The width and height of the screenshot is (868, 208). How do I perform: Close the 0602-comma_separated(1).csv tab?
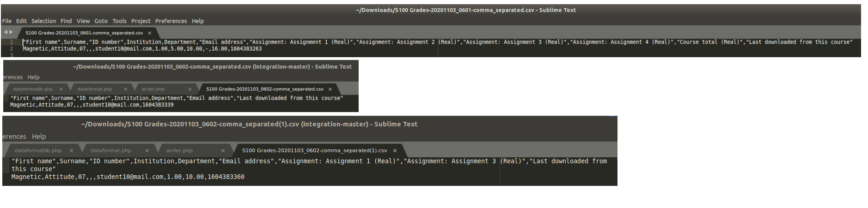(395, 150)
